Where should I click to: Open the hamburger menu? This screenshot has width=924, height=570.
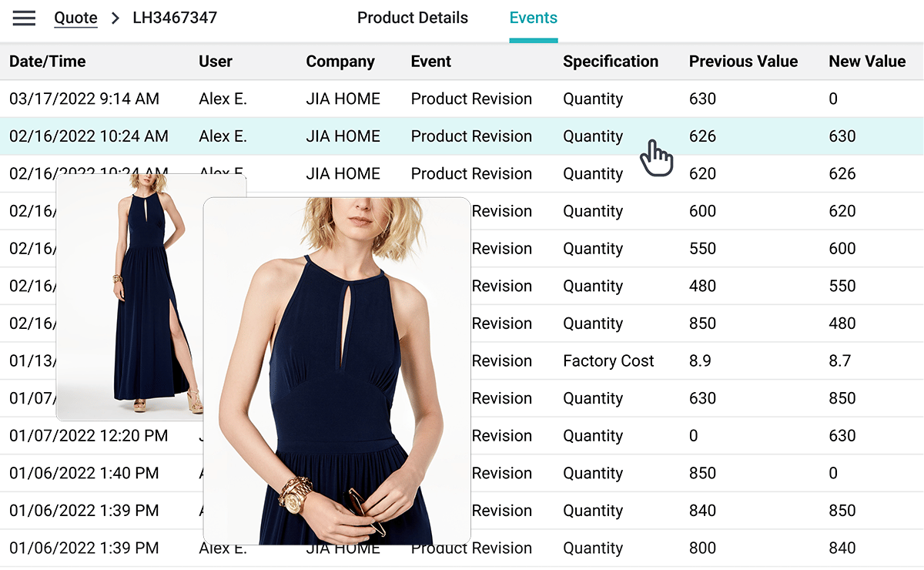click(x=24, y=18)
